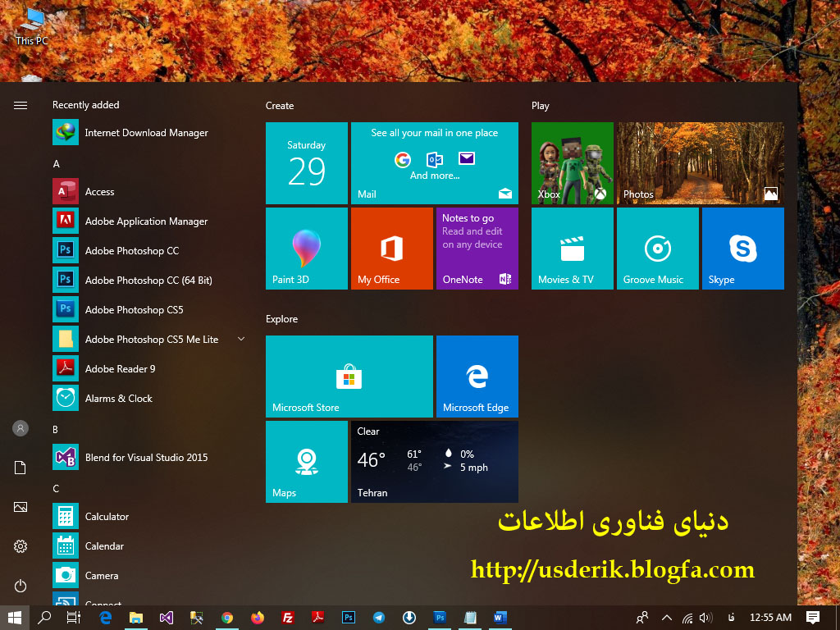This screenshot has height=630, width=840.
Task: Click the letter B section header
Action: pos(55,430)
